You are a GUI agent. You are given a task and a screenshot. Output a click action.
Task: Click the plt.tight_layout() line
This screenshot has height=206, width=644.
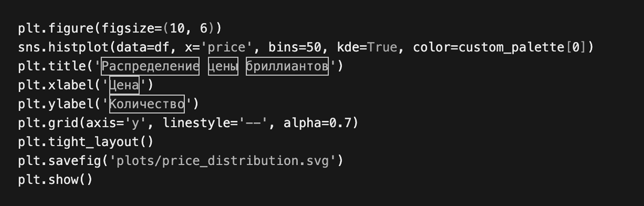coord(85,142)
